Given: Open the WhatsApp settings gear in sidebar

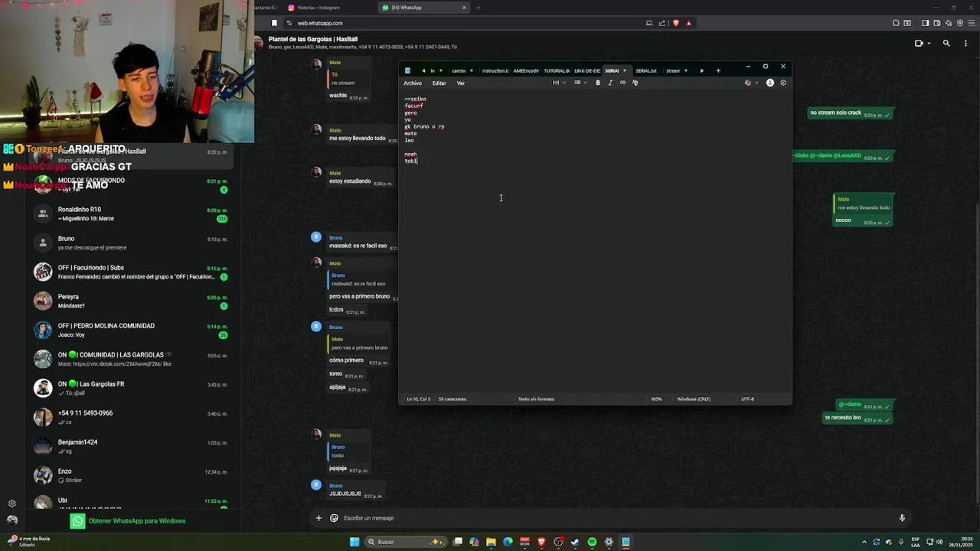Looking at the screenshot, I should pos(12,504).
